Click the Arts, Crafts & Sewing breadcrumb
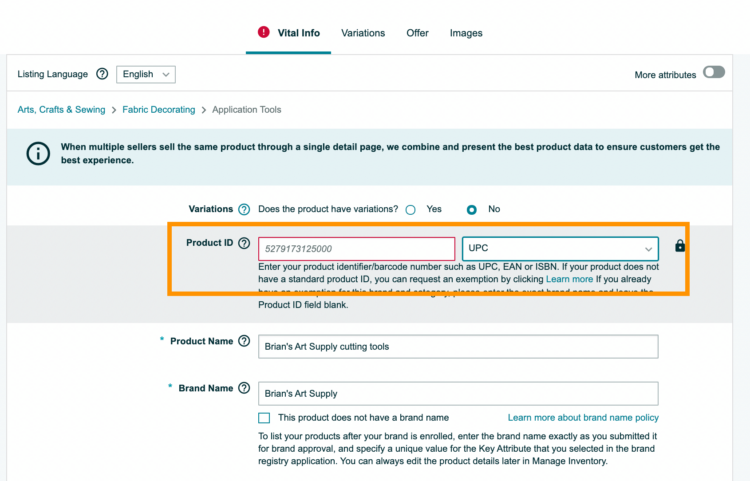Viewport: 750px width, 481px height. (61, 110)
